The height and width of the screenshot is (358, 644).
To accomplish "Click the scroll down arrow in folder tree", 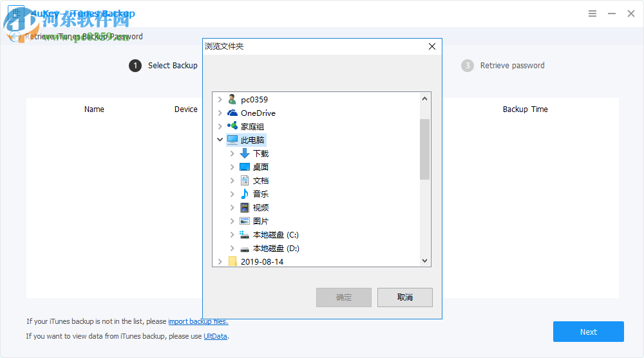I will pyautogui.click(x=424, y=261).
